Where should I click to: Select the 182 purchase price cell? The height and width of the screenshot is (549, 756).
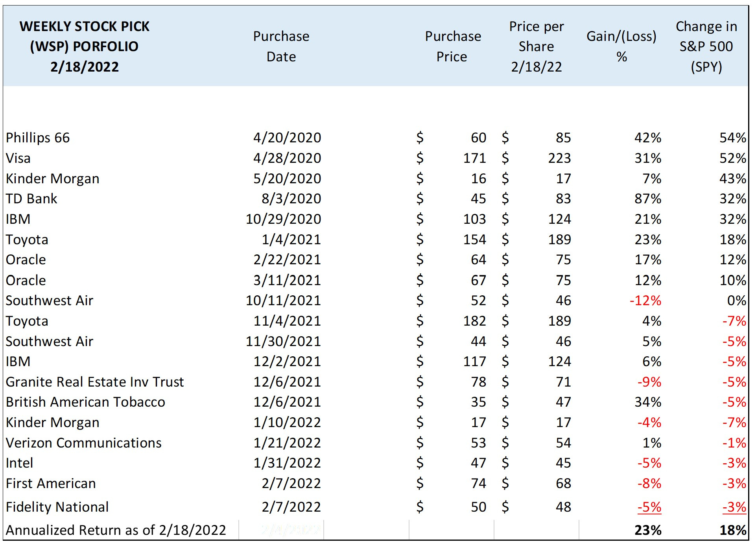(475, 321)
